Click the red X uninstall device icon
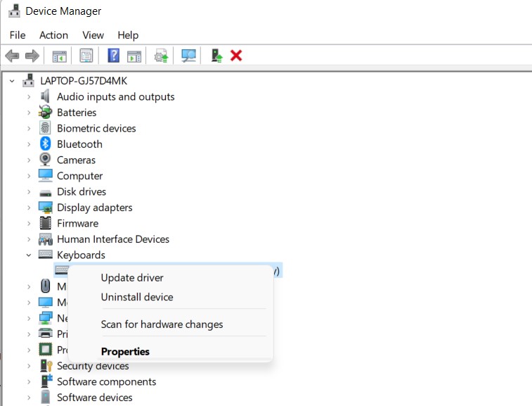The width and height of the screenshot is (532, 406). click(x=236, y=55)
